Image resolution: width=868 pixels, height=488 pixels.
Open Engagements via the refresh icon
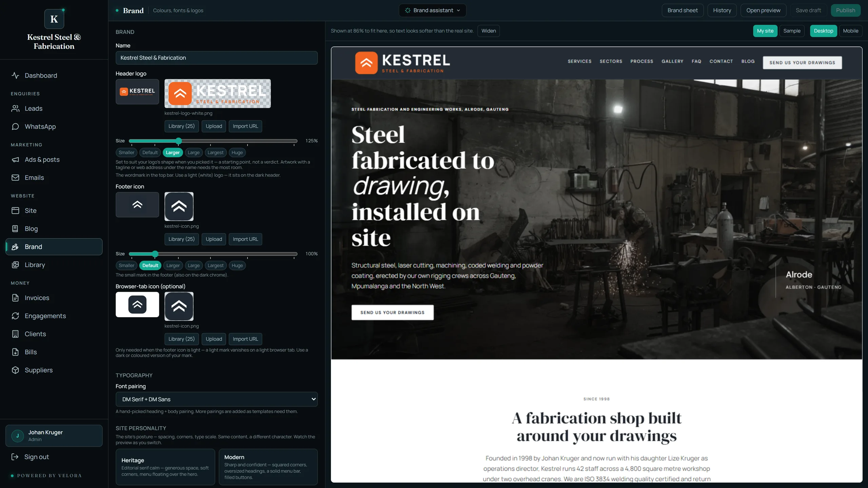tap(15, 316)
